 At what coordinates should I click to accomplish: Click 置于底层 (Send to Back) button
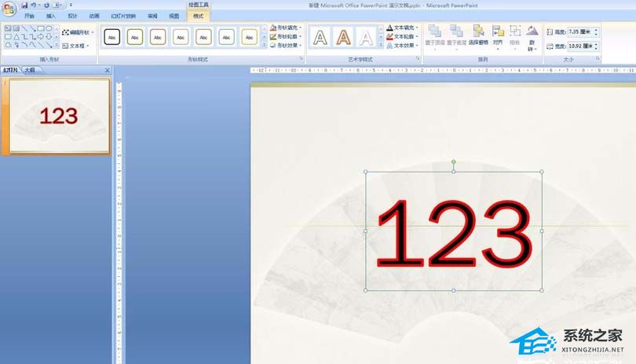click(456, 38)
